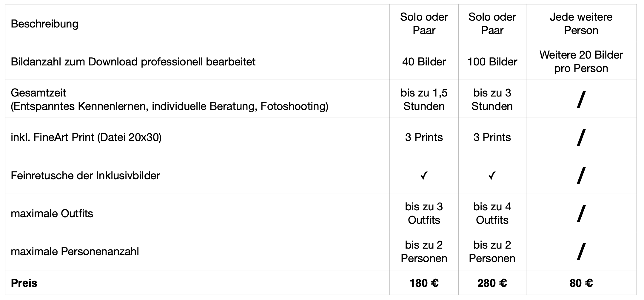Click the slash in maximale Outfits row
This screenshot has height=300, width=644.
coord(581,213)
